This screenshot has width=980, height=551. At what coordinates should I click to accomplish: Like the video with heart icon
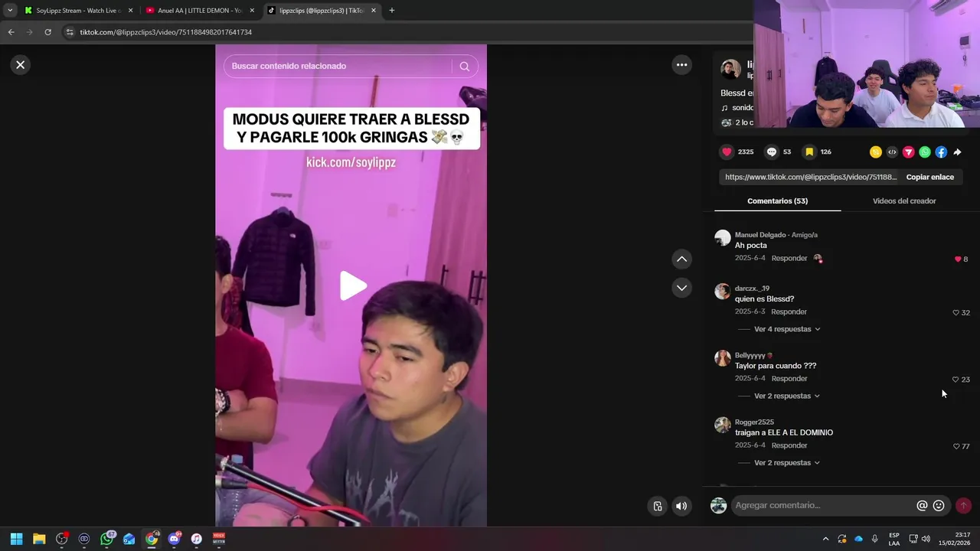(727, 152)
